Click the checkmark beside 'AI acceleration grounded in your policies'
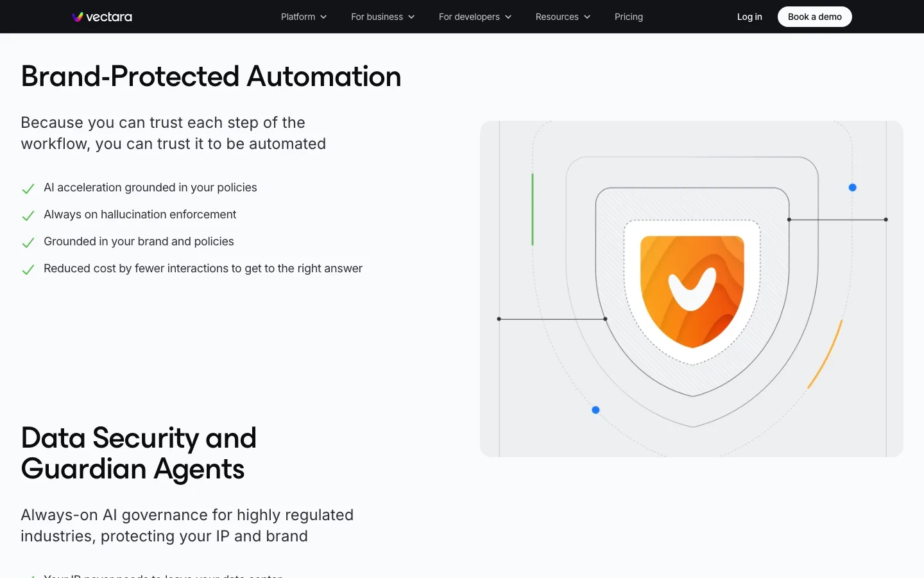Viewport: 924px width, 578px height. [28, 189]
